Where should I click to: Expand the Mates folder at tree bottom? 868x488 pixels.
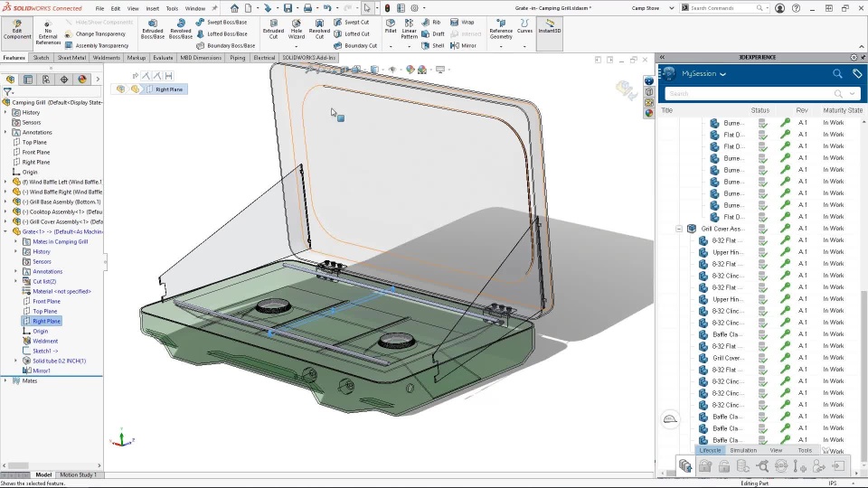[5, 380]
